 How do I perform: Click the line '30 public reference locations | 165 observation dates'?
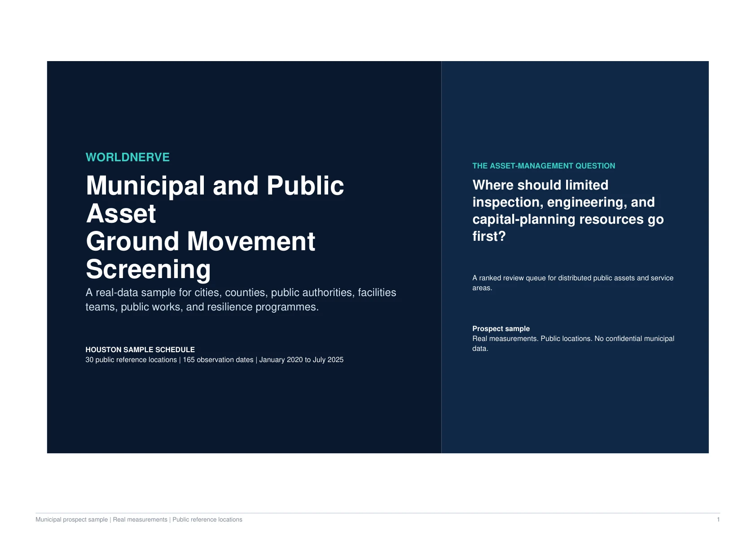click(214, 360)
